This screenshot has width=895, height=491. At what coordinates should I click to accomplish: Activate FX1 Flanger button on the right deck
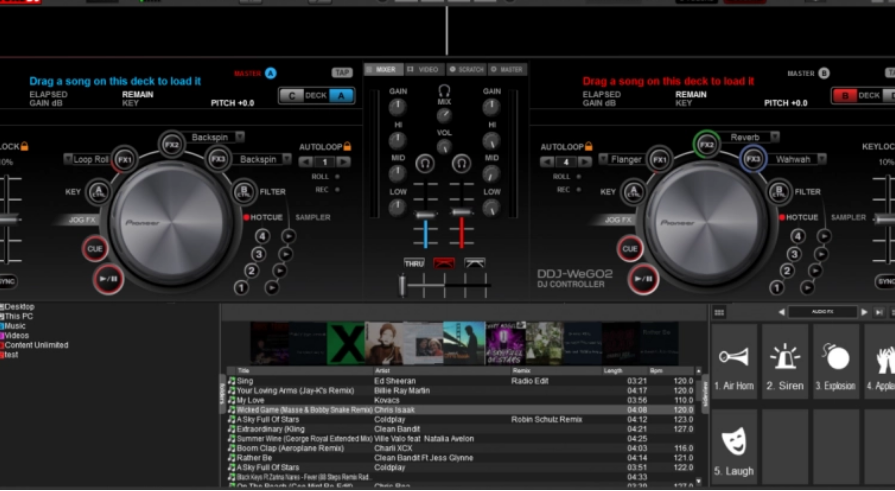point(659,159)
